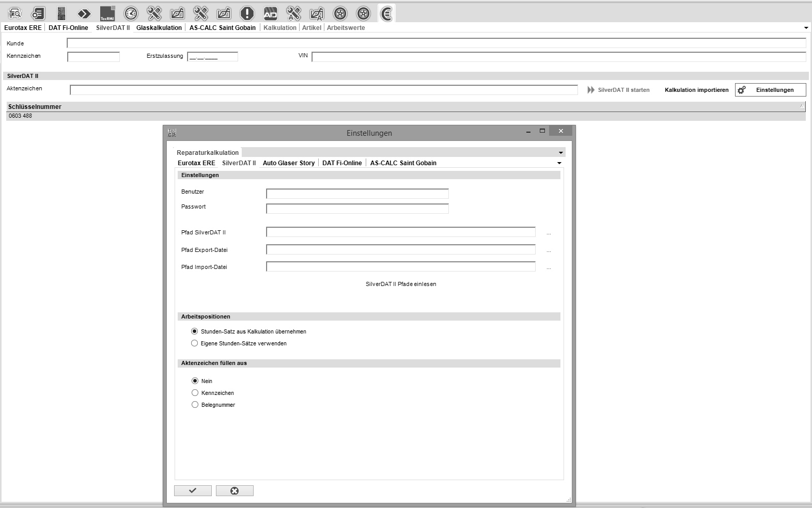The width and height of the screenshot is (812, 508).
Task: Toggle sort arrow on Schlüsselnummer header
Action: pos(802,106)
